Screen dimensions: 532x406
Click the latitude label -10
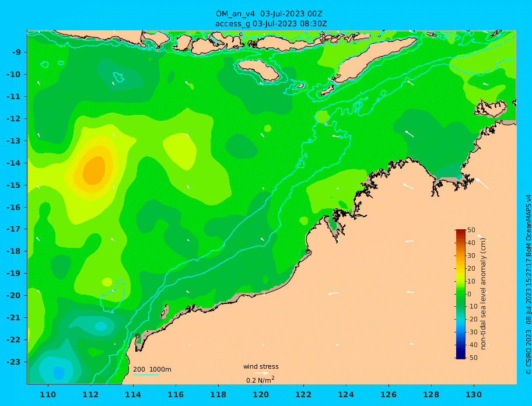(14, 74)
